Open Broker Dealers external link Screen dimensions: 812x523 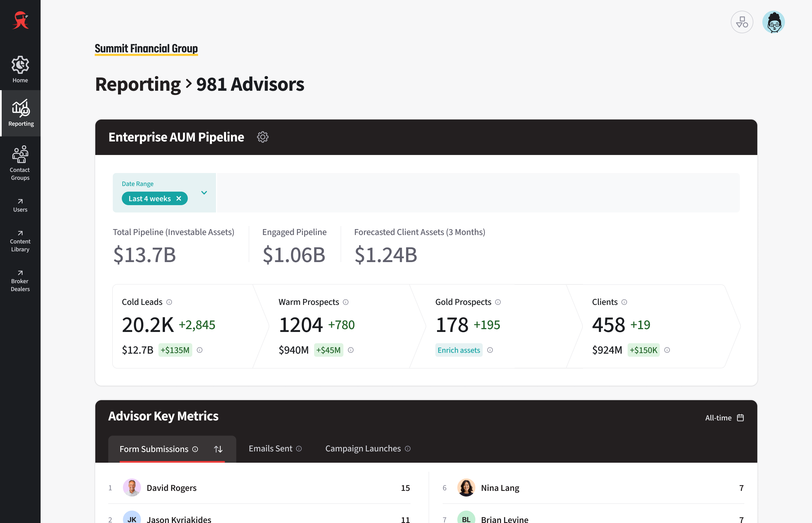[20, 281]
